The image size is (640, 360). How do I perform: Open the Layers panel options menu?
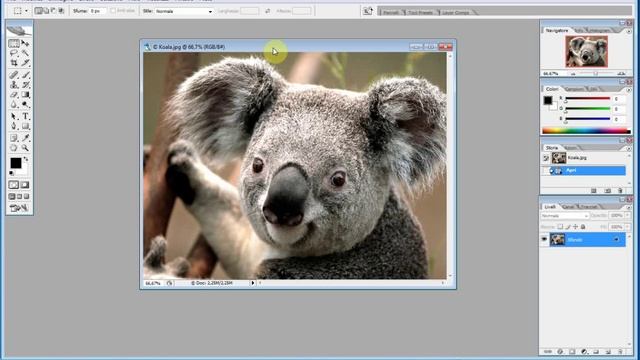click(629, 207)
